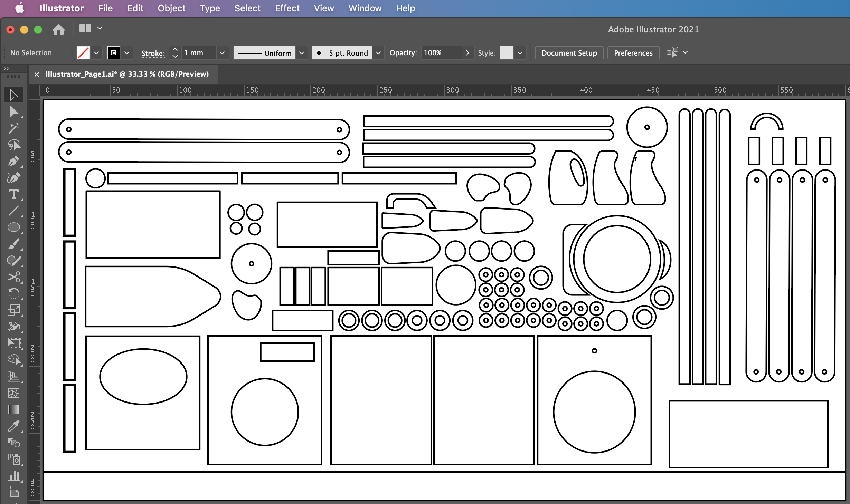850x504 pixels.
Task: Open the Home screen icon
Action: pyautogui.click(x=58, y=29)
